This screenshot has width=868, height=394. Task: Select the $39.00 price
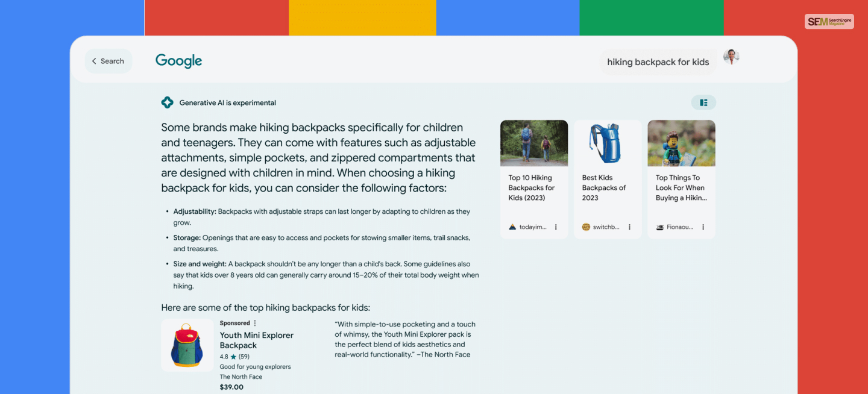click(231, 387)
